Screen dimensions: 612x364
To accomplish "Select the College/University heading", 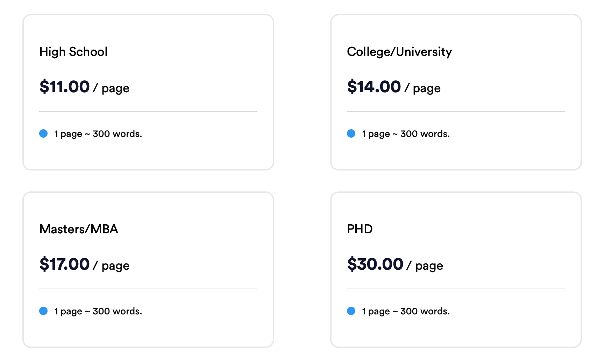I will pos(399,52).
